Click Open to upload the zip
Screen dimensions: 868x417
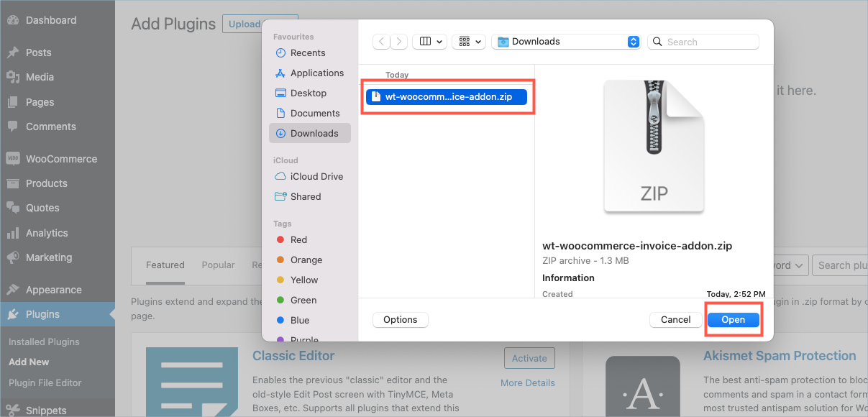[x=733, y=320]
